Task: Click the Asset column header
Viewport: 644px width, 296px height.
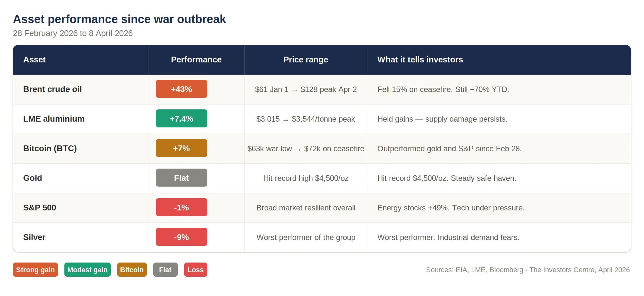Action: [34, 60]
